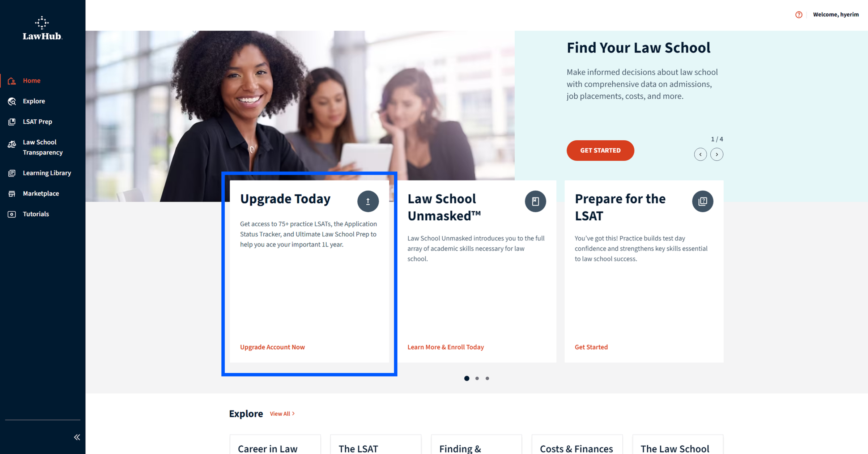868x454 pixels.
Task: Open LSAT Prep menu item
Action: 38,122
